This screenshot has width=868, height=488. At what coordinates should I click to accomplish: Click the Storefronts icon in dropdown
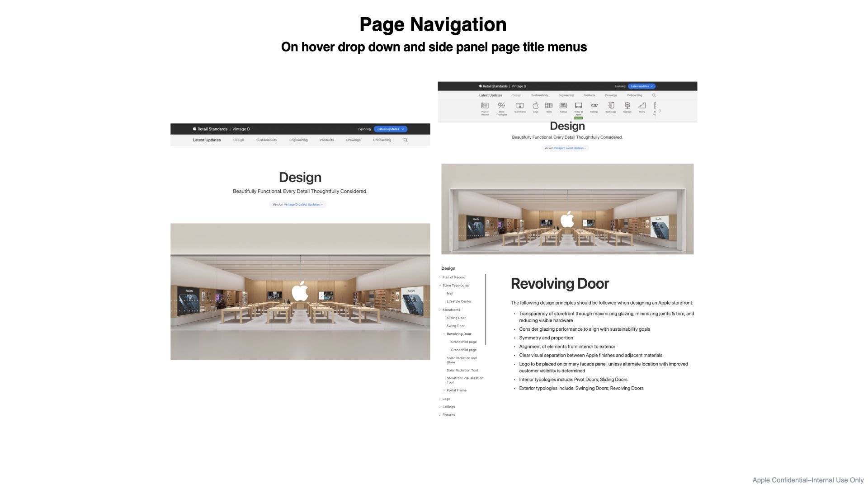pyautogui.click(x=520, y=107)
